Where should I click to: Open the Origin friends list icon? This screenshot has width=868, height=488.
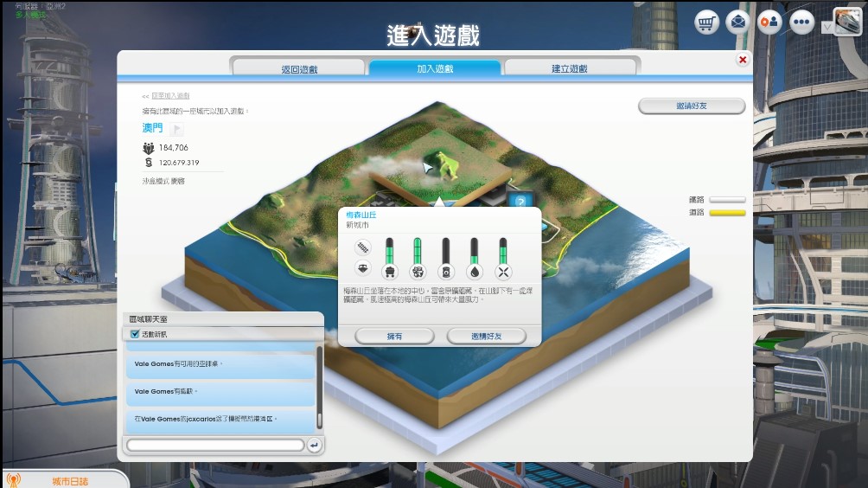[769, 22]
